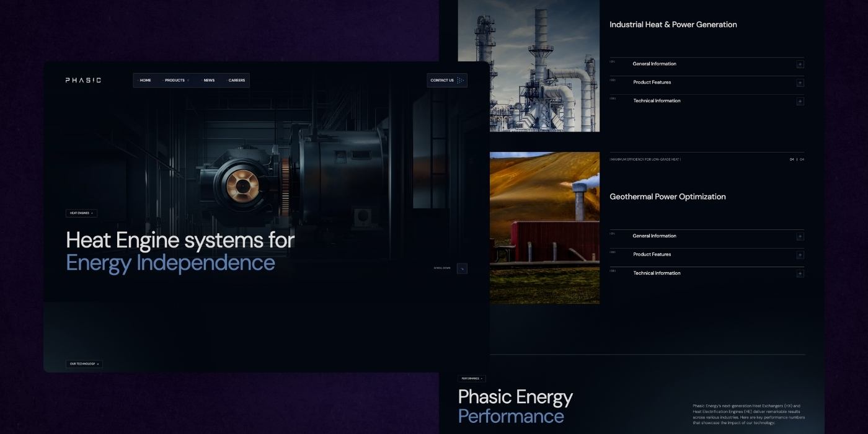The height and width of the screenshot is (434, 868).
Task: Expand Technical Information under Industrial Heat section
Action: coord(800,100)
